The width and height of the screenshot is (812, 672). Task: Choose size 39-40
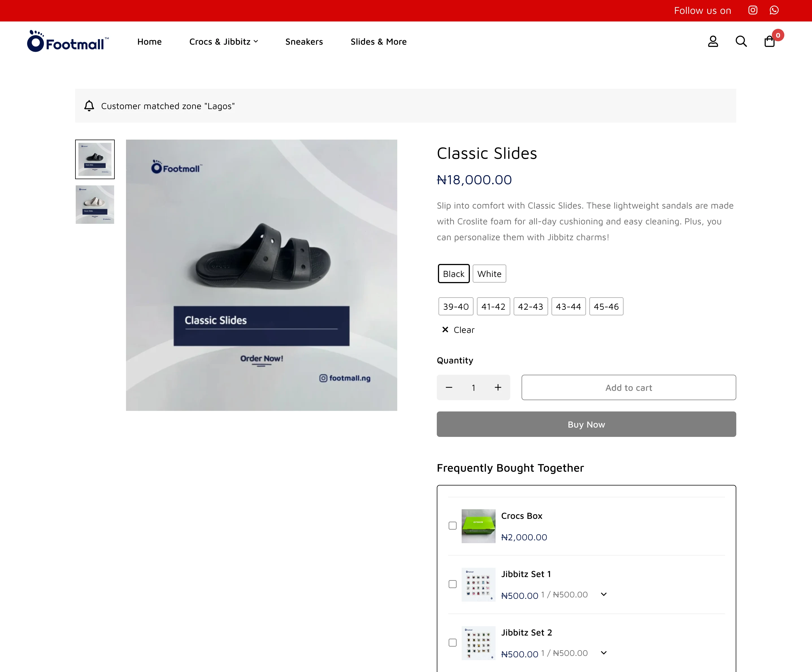(x=456, y=307)
